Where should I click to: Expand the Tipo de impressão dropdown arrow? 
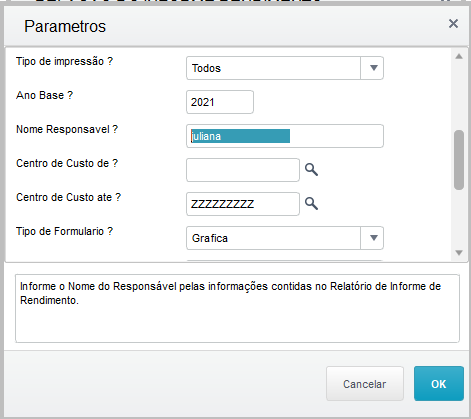pyautogui.click(x=372, y=68)
